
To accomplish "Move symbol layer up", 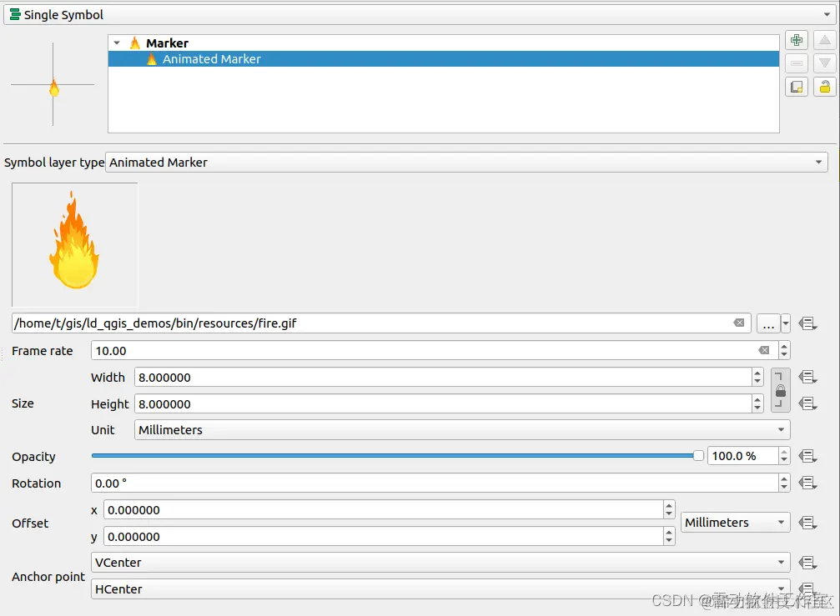I will click(825, 41).
